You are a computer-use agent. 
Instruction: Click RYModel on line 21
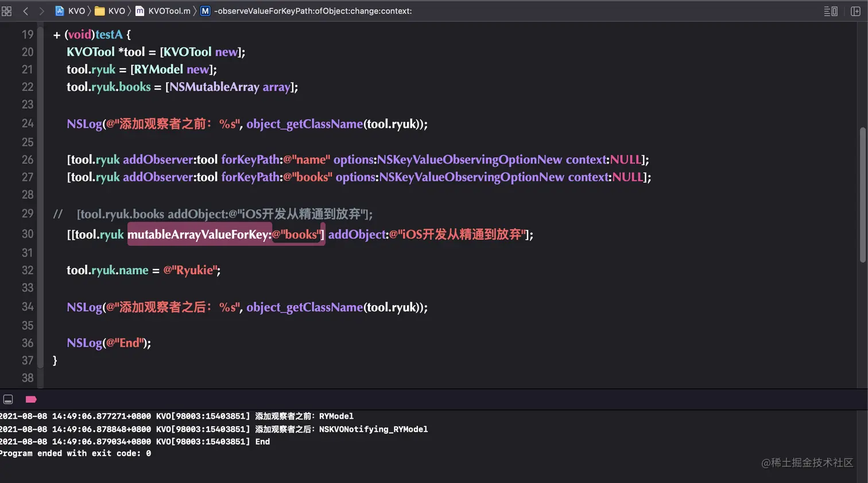(158, 69)
